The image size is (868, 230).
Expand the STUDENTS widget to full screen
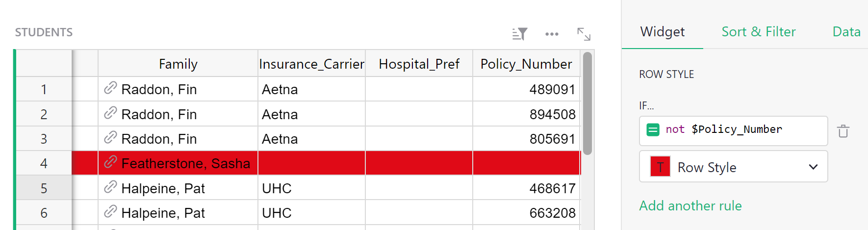(x=584, y=34)
